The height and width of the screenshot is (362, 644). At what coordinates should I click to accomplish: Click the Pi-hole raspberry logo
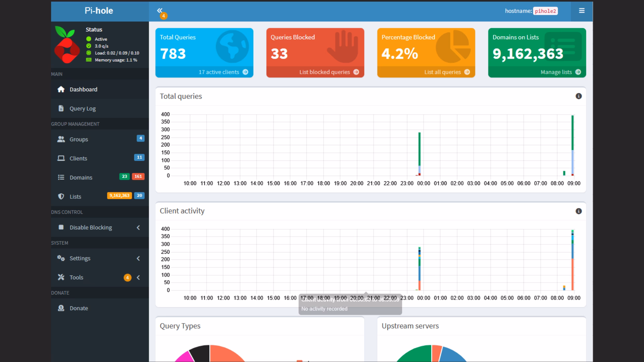pyautogui.click(x=67, y=45)
